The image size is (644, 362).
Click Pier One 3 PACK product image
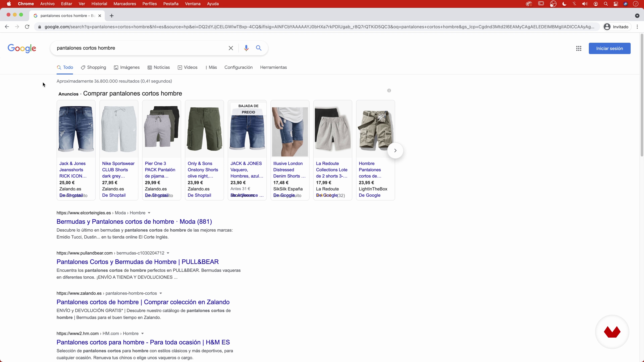[x=162, y=129]
